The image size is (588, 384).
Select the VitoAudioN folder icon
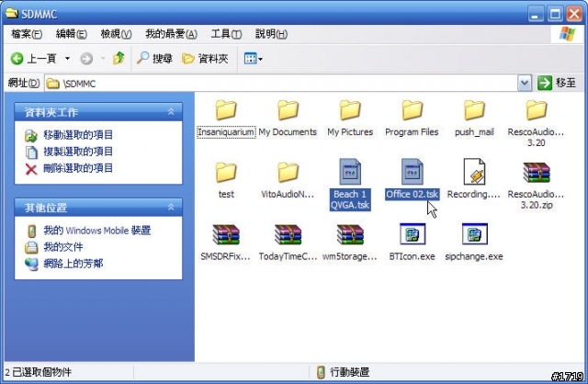(x=288, y=172)
